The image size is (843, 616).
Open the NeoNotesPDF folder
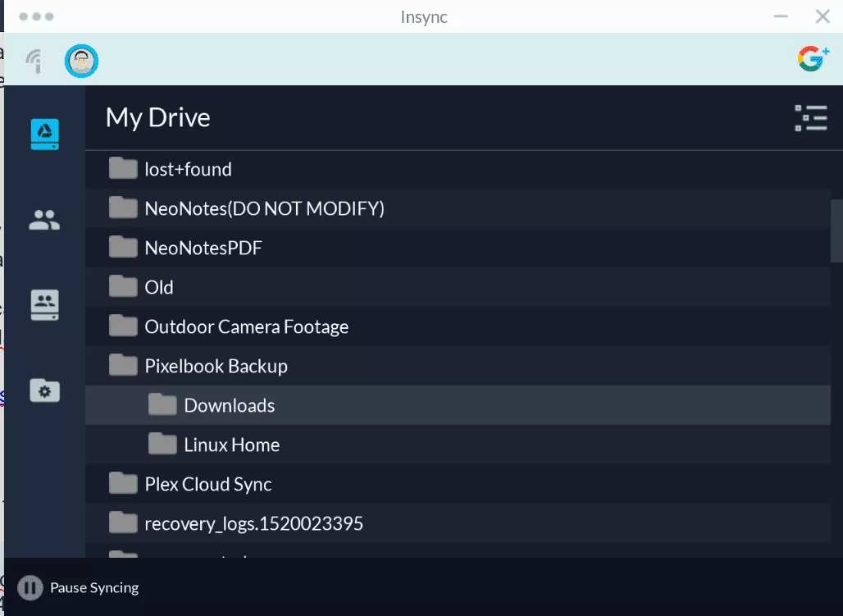pyautogui.click(x=203, y=248)
